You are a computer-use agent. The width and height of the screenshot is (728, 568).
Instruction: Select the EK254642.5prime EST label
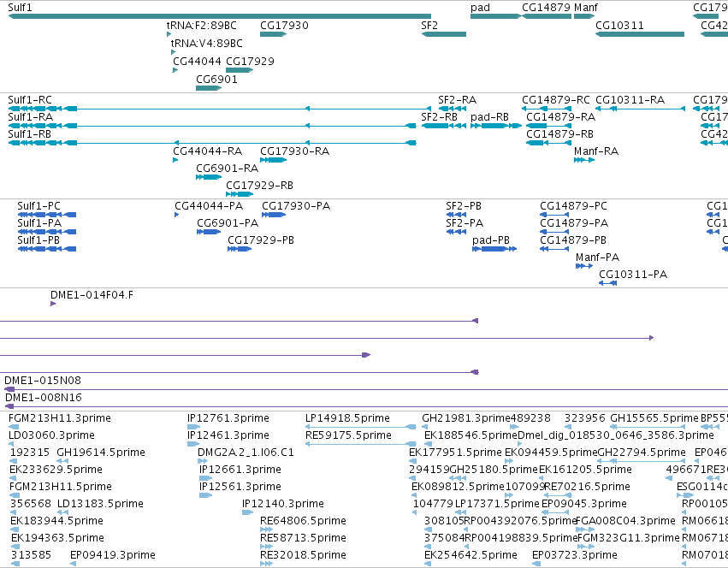click(471, 556)
